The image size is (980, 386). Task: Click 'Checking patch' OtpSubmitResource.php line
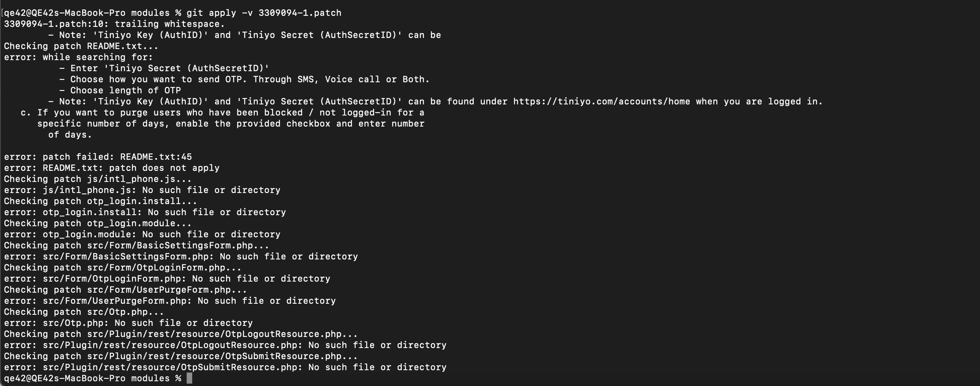coord(181,356)
